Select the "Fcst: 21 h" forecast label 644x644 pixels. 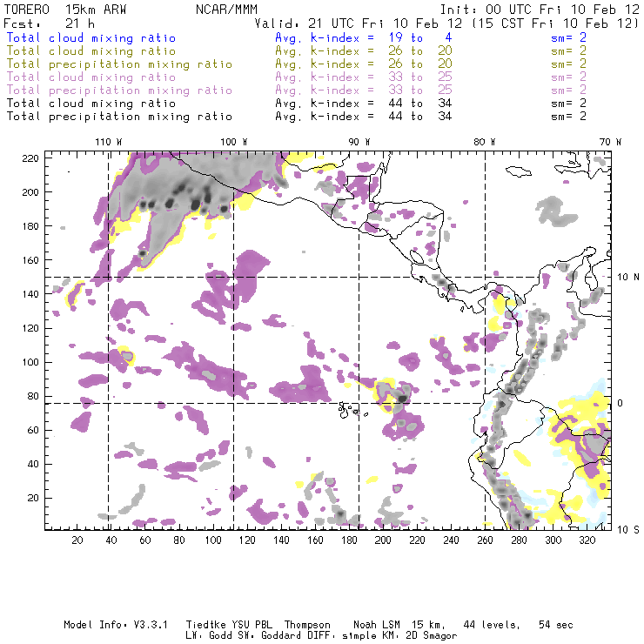click(x=49, y=23)
